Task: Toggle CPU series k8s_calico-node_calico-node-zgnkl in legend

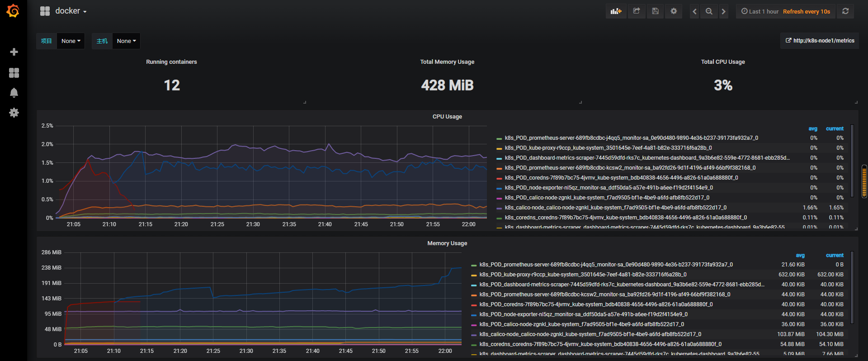Action: pyautogui.click(x=615, y=208)
